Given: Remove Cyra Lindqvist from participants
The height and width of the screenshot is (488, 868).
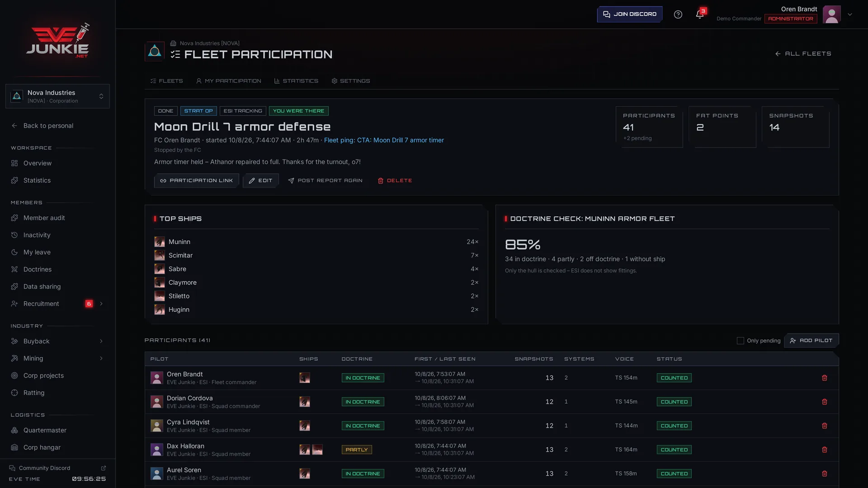Looking at the screenshot, I should click(825, 426).
